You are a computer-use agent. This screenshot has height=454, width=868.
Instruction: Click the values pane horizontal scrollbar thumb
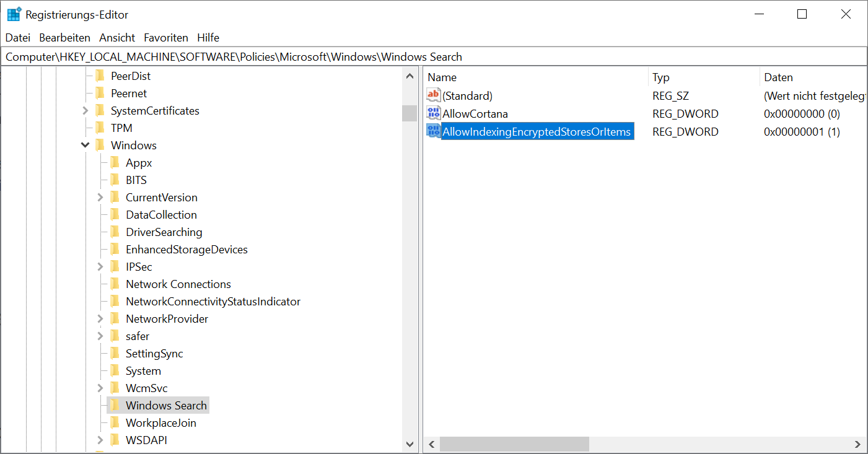[x=514, y=444]
